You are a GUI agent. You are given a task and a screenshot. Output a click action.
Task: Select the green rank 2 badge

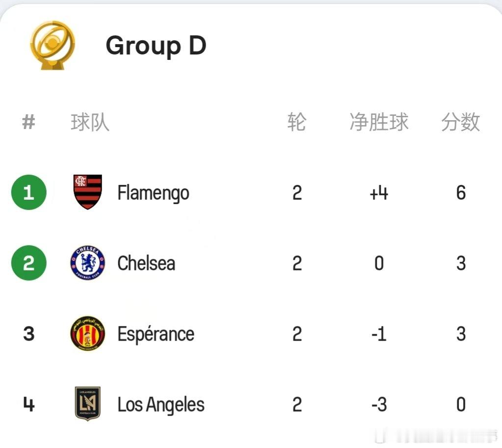click(29, 263)
